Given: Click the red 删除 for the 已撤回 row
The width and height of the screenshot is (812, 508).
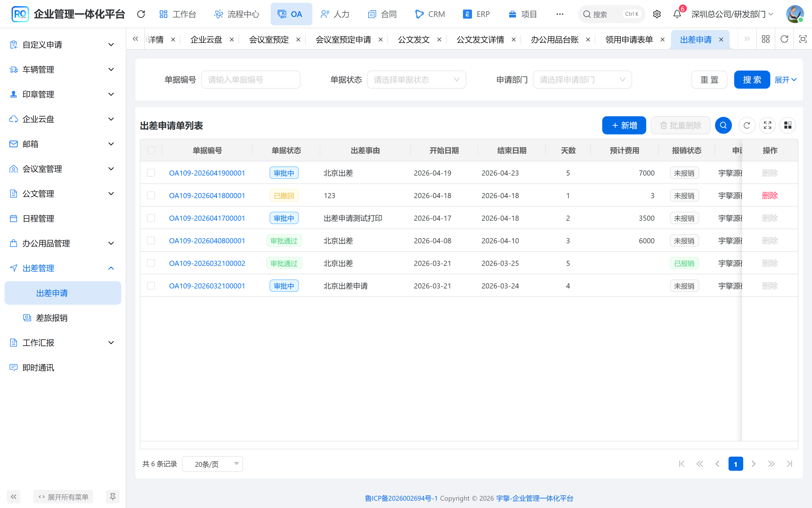Looking at the screenshot, I should pyautogui.click(x=770, y=195).
